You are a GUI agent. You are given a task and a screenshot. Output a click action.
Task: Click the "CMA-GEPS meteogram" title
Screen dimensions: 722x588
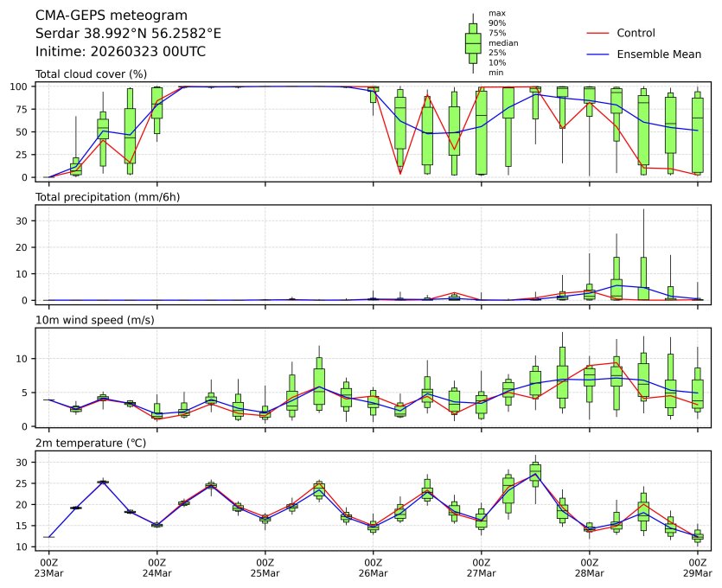[x=107, y=16]
